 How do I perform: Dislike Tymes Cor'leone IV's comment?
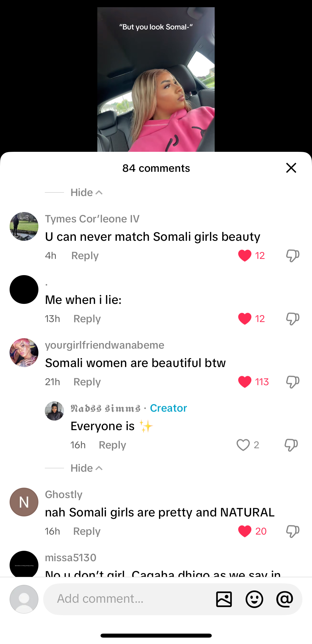click(293, 256)
